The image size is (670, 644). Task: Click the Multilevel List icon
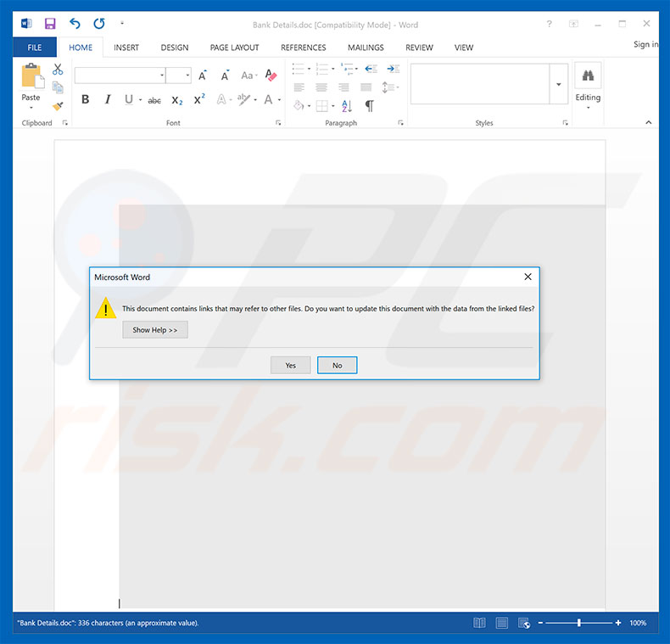pyautogui.click(x=347, y=69)
